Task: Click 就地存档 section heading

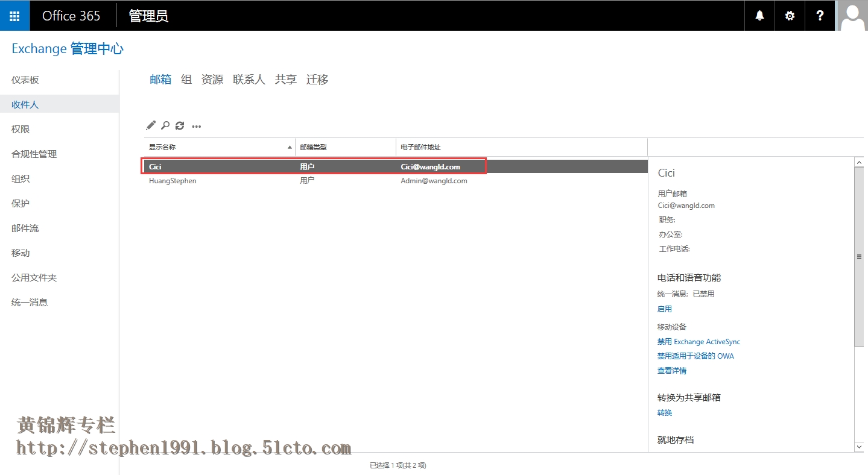Action: tap(675, 440)
